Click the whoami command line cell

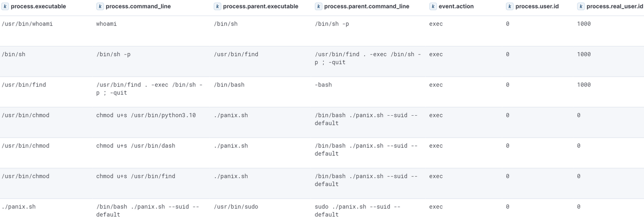pos(106,24)
